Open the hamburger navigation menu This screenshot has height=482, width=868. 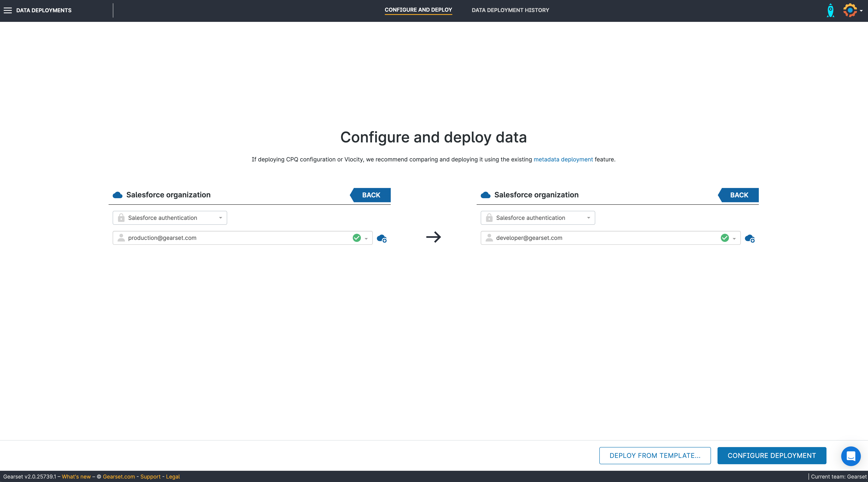click(x=8, y=10)
